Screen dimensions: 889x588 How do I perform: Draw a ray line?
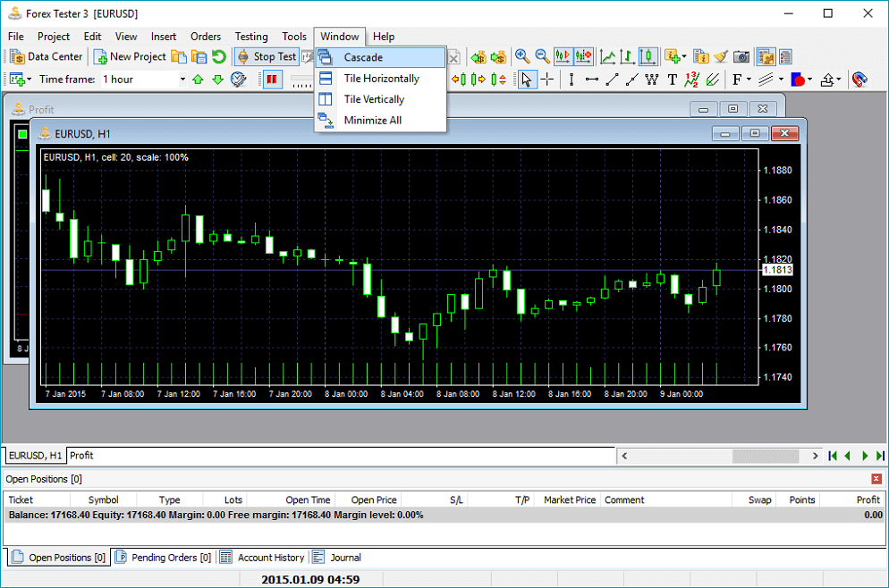(x=631, y=80)
